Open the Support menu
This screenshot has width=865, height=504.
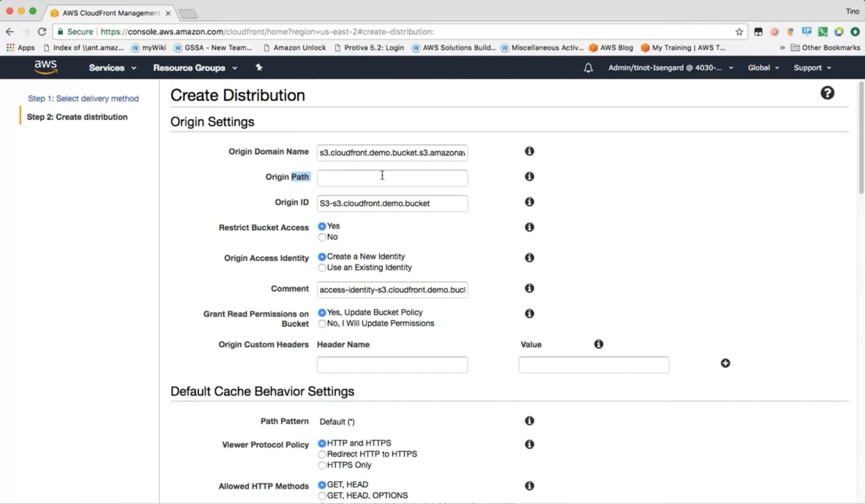[812, 68]
